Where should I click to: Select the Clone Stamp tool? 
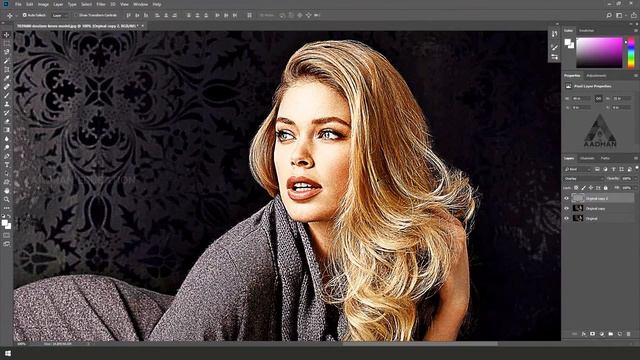click(x=7, y=104)
